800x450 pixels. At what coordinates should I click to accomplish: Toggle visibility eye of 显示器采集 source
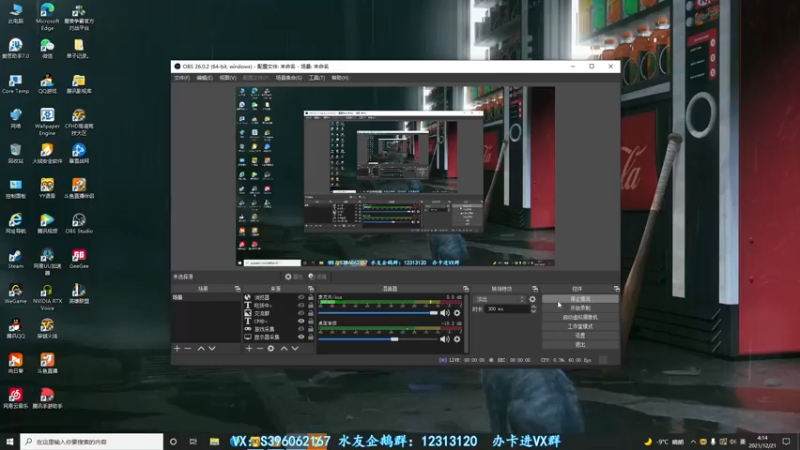click(x=301, y=337)
